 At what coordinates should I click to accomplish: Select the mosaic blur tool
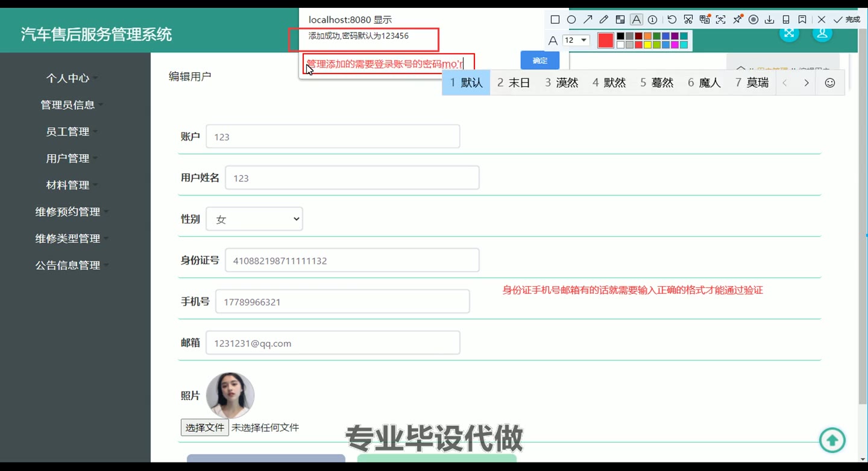tap(620, 19)
